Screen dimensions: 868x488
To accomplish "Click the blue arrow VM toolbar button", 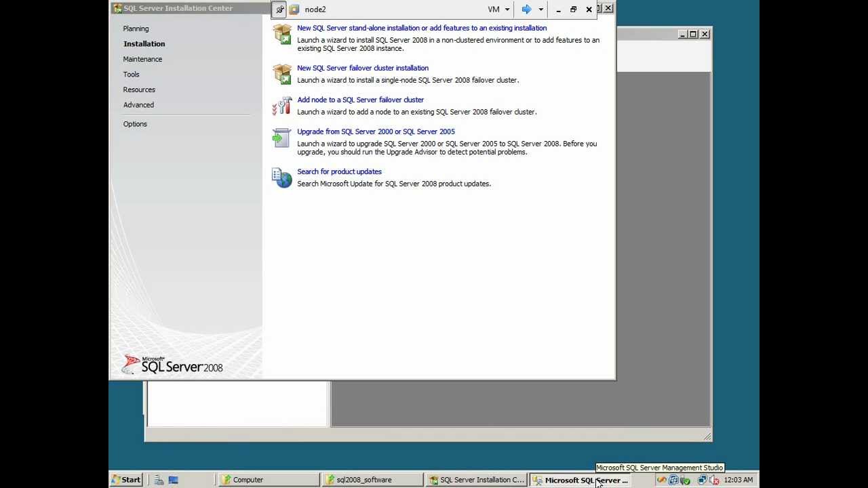I will (526, 9).
